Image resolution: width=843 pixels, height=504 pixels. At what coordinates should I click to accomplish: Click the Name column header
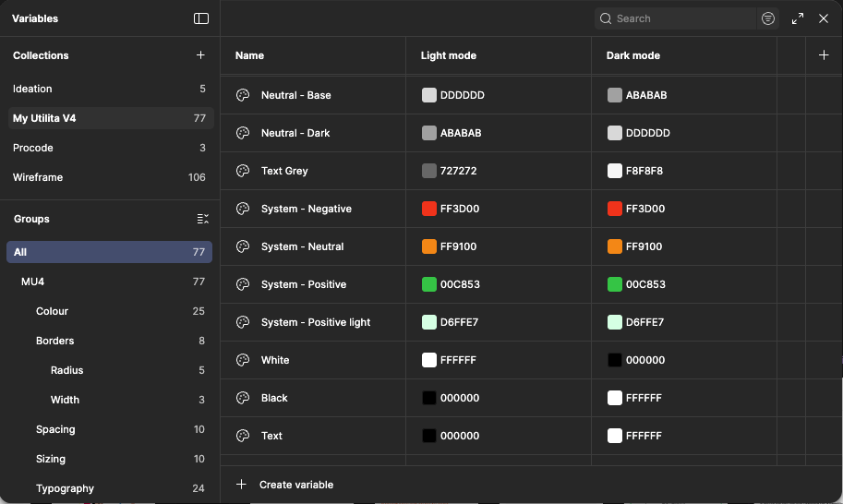tap(249, 55)
